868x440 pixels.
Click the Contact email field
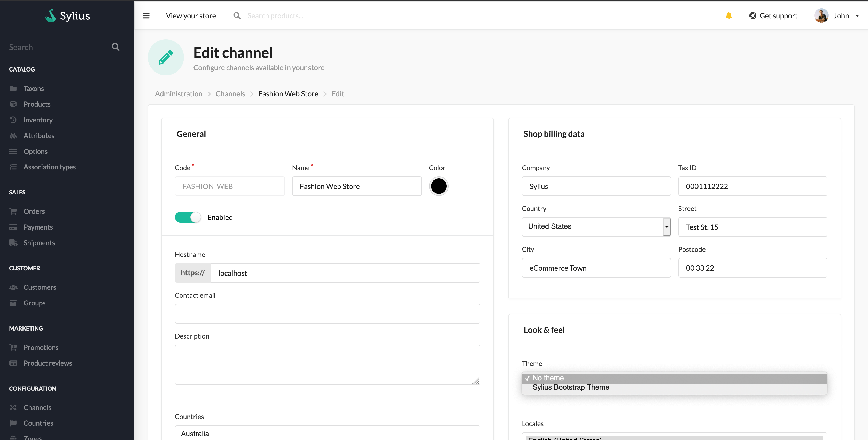[327, 314]
